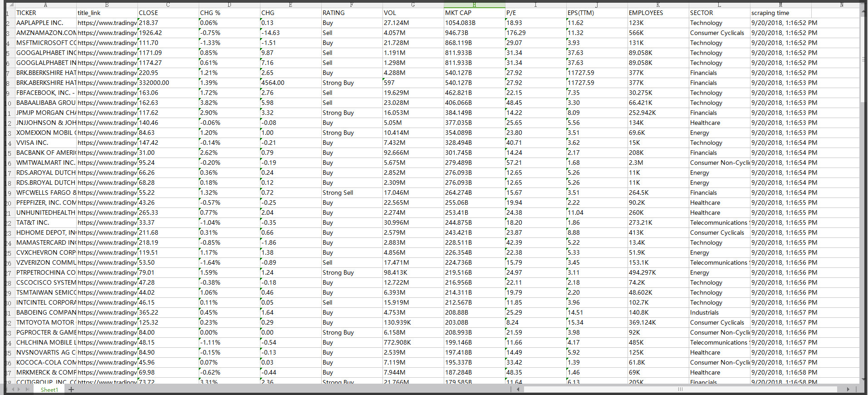
Task: Select the employees 2.3M cell
Action: (x=658, y=163)
